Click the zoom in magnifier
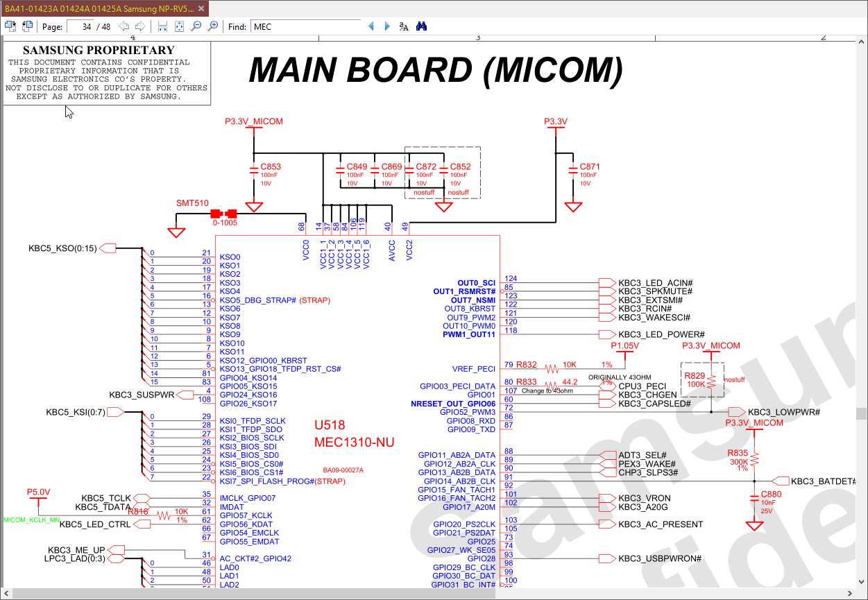The height and width of the screenshot is (600, 868). click(x=213, y=26)
